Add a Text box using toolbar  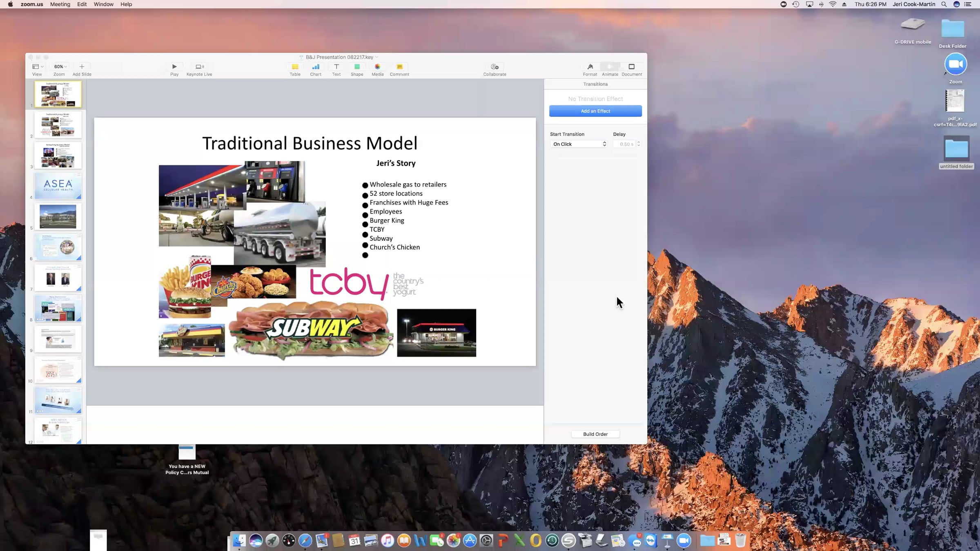click(336, 67)
